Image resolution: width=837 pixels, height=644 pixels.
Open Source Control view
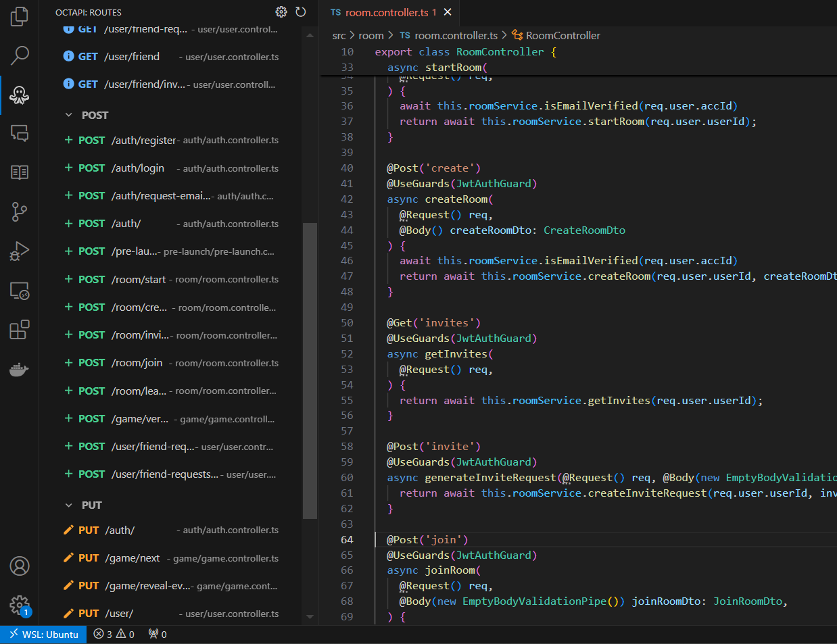(20, 212)
